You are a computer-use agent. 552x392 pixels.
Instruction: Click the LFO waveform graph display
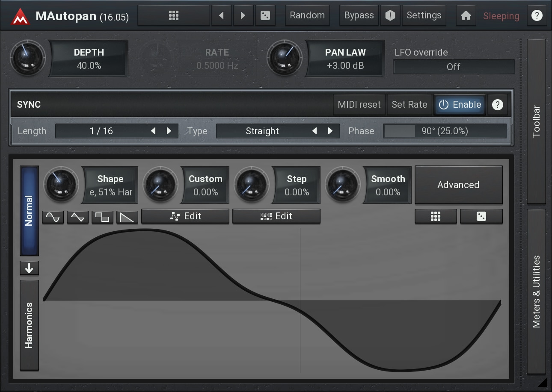click(272, 301)
